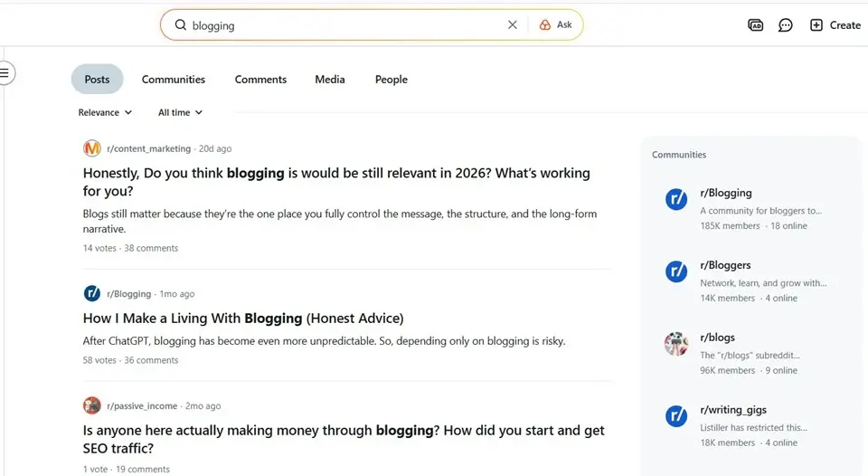
Task: Open r/Bloggers in Communities sidebar
Action: 725,265
